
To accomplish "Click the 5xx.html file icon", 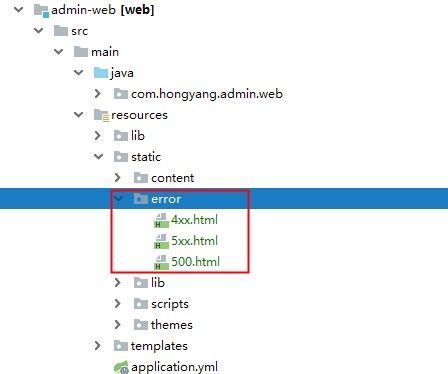I will [161, 241].
